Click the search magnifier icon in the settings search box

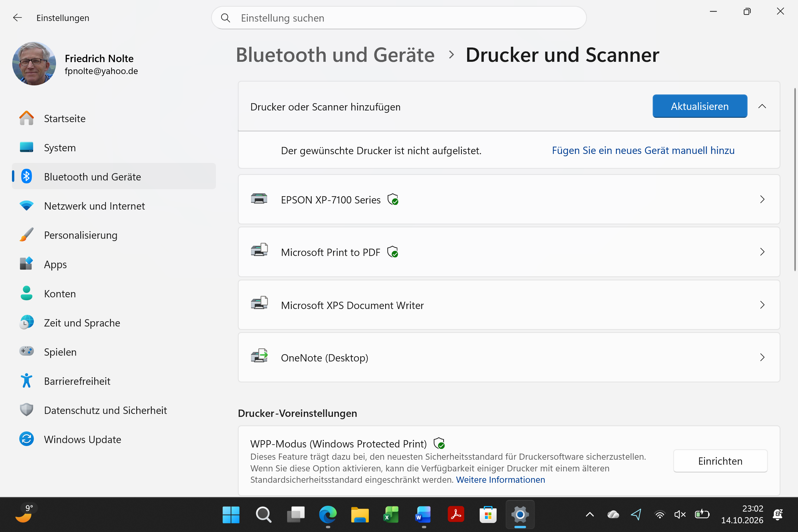pos(226,18)
